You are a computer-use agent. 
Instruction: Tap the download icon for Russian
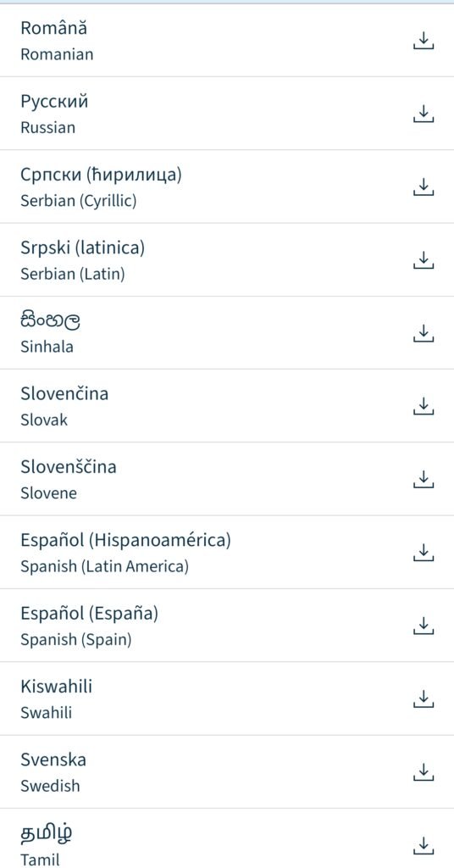click(424, 114)
